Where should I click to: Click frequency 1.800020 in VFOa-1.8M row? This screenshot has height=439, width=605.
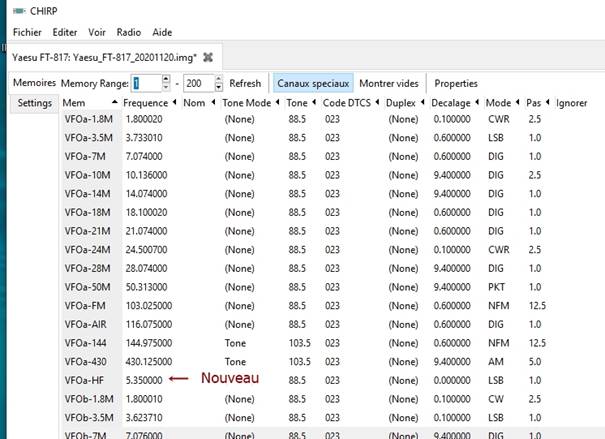click(144, 119)
